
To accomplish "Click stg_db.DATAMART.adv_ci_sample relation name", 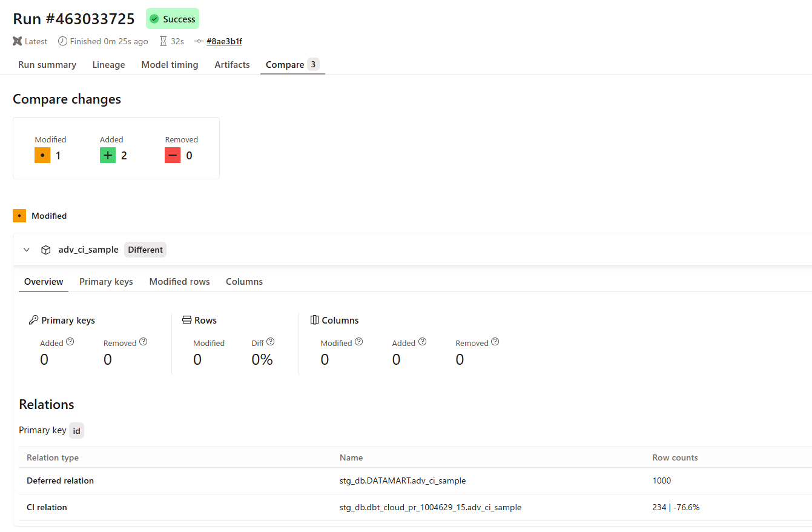I will [403, 480].
